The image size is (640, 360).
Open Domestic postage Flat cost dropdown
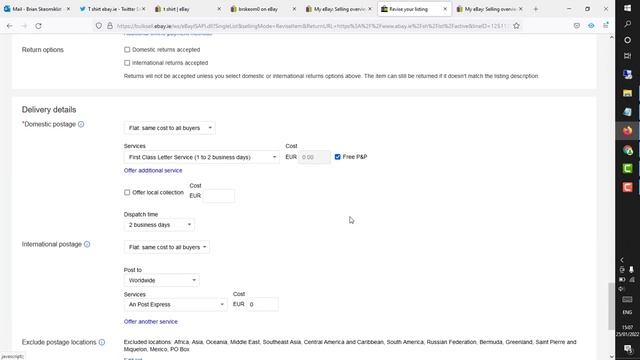point(169,128)
